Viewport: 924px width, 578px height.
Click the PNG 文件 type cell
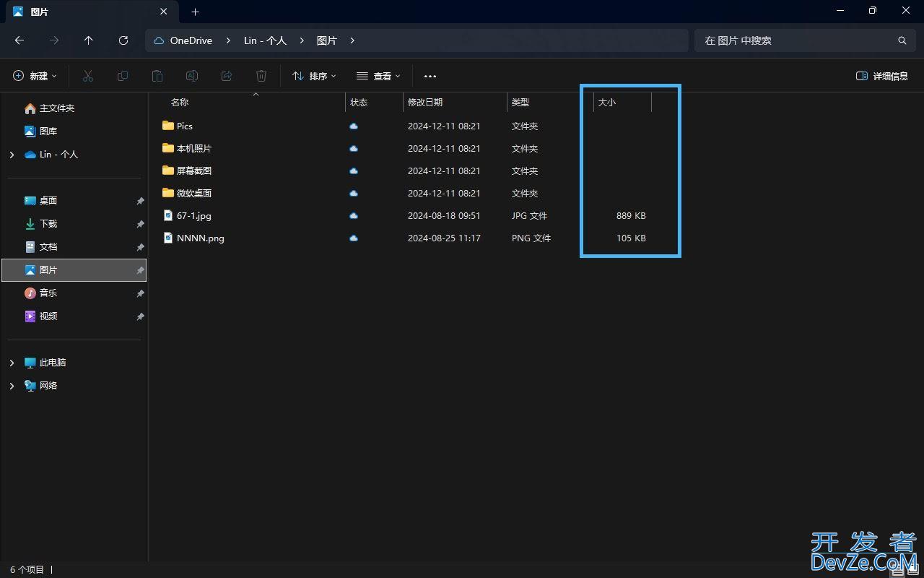(531, 238)
